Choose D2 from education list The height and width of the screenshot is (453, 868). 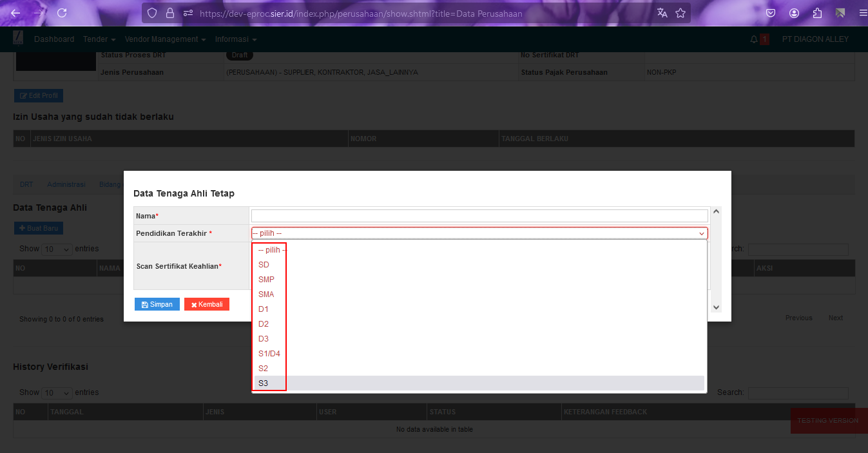479,324
